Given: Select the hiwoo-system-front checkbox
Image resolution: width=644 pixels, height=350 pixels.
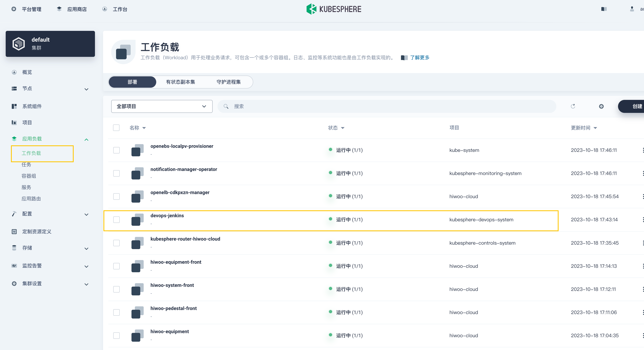Looking at the screenshot, I should click(x=116, y=289).
